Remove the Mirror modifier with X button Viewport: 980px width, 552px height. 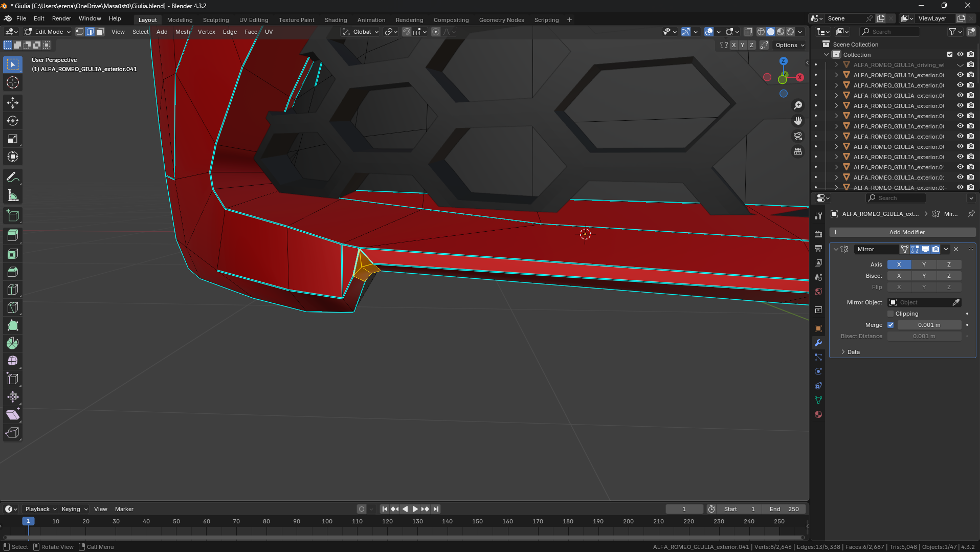956,249
